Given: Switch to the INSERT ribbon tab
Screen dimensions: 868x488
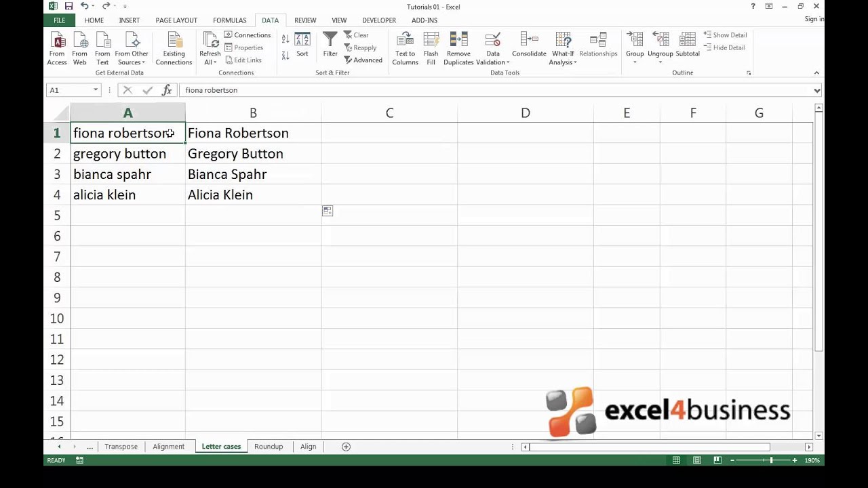Looking at the screenshot, I should tap(130, 20).
